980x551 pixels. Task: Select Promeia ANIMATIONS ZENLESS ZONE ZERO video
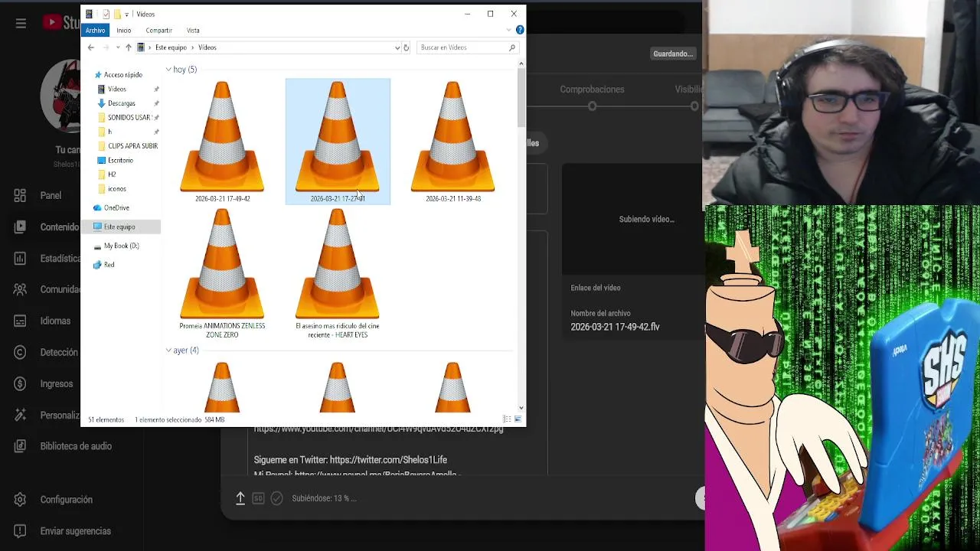pos(222,274)
